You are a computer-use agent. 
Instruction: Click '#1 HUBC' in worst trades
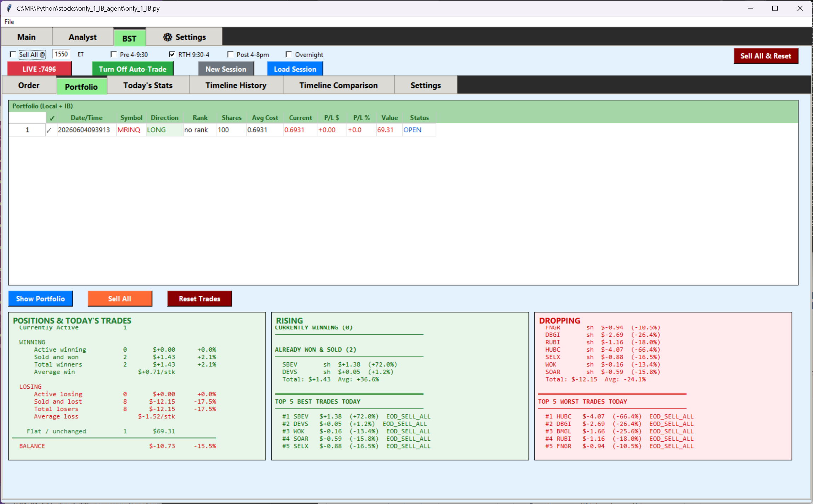click(558, 416)
